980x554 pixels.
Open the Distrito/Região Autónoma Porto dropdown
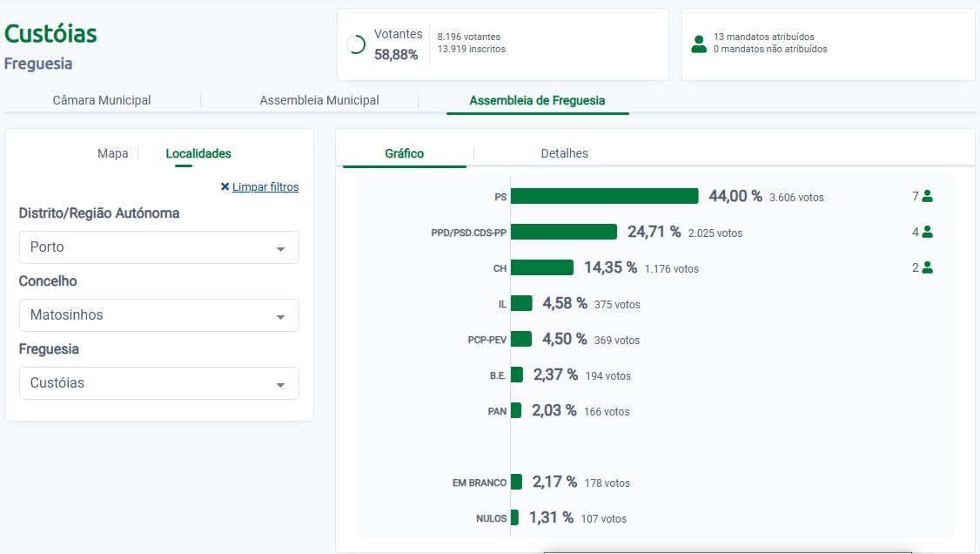[158, 247]
